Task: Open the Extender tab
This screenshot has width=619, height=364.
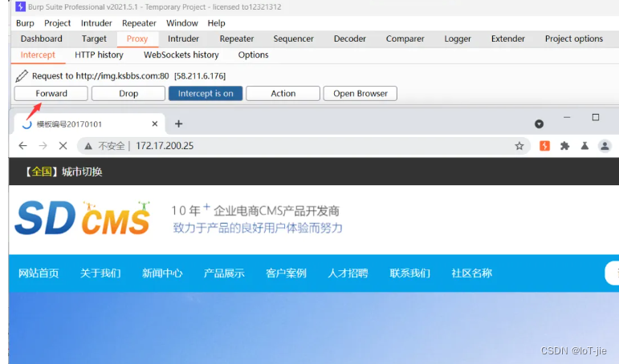Action: click(x=507, y=38)
